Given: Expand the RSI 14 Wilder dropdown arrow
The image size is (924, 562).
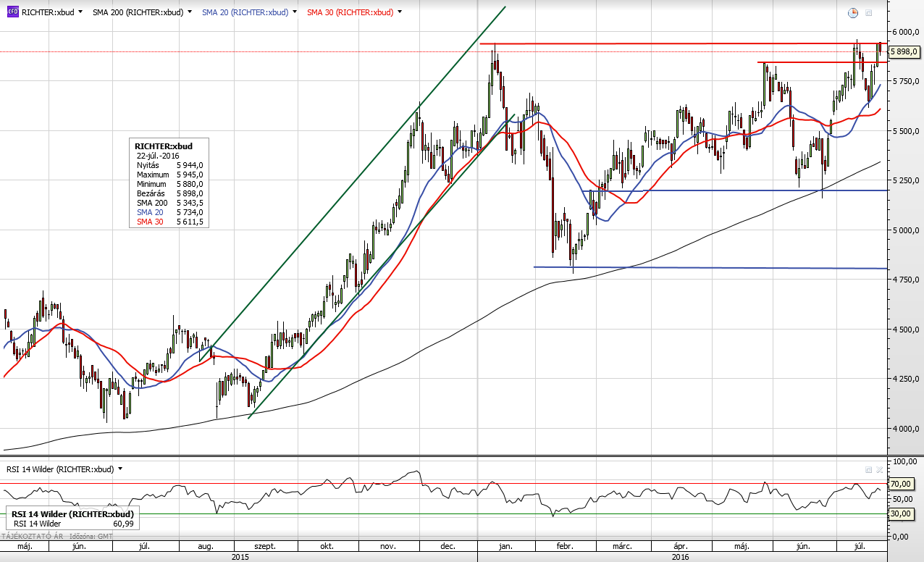Looking at the screenshot, I should (120, 469).
